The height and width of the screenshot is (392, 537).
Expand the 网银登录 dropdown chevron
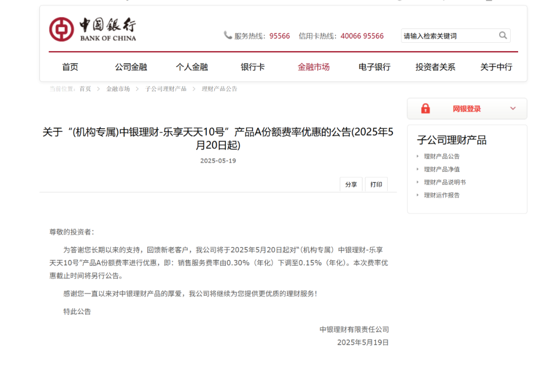click(x=513, y=108)
